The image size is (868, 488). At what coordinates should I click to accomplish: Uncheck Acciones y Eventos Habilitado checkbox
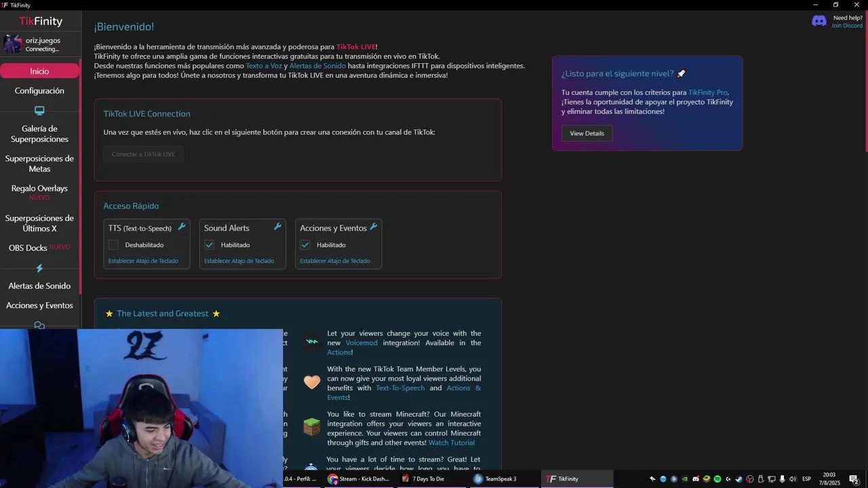[305, 245]
